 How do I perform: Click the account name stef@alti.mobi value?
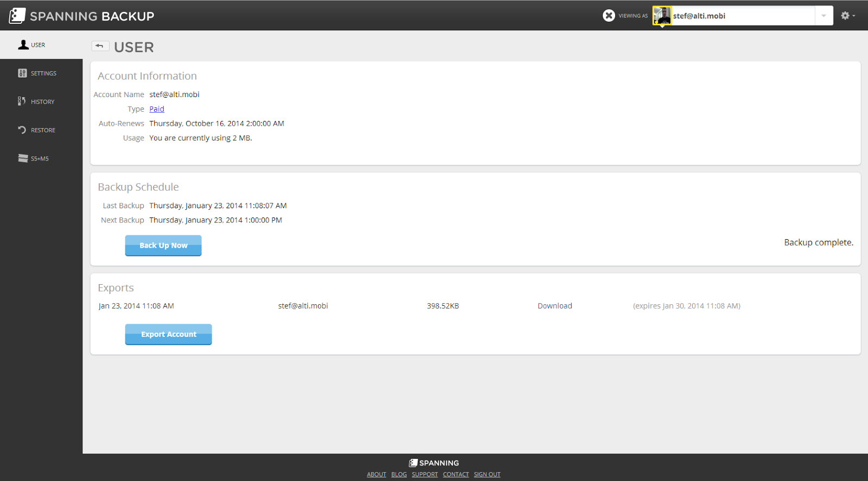pyautogui.click(x=174, y=94)
